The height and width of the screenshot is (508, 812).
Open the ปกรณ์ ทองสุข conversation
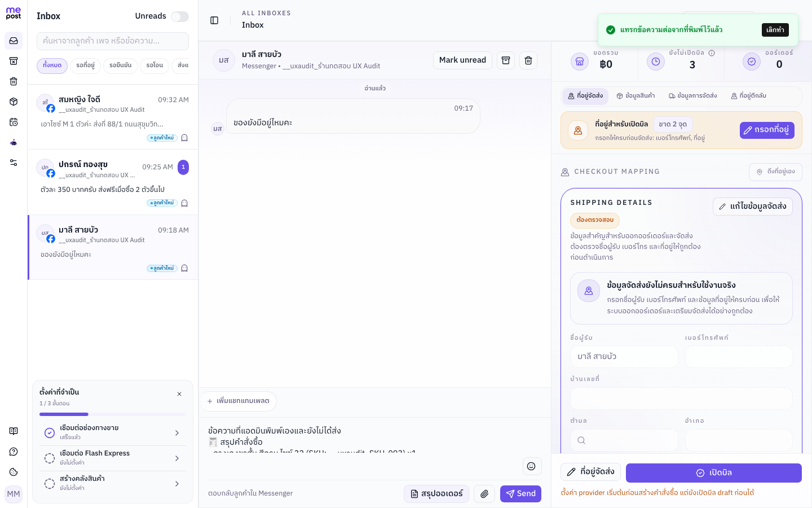113,182
